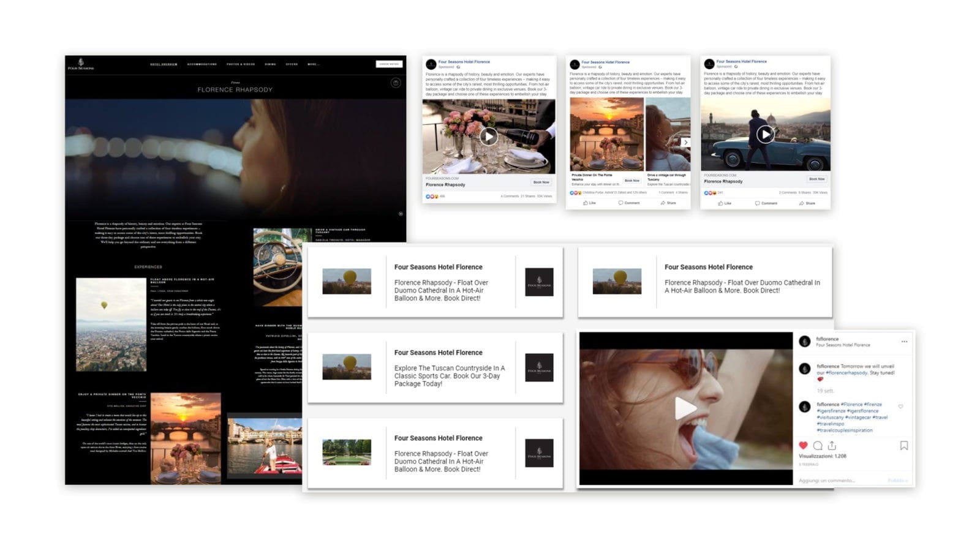The image size is (980, 551).
Task: Expand the More... website menu
Action: (313, 64)
